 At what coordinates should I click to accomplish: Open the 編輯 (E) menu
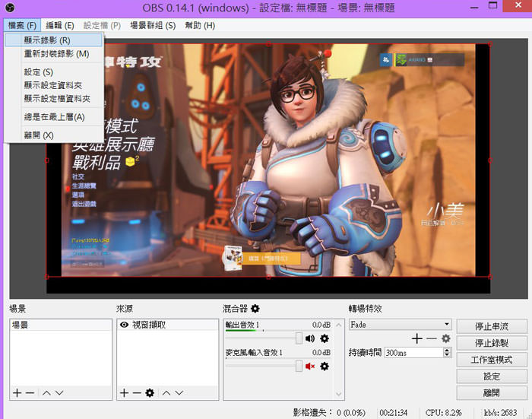tap(60, 25)
